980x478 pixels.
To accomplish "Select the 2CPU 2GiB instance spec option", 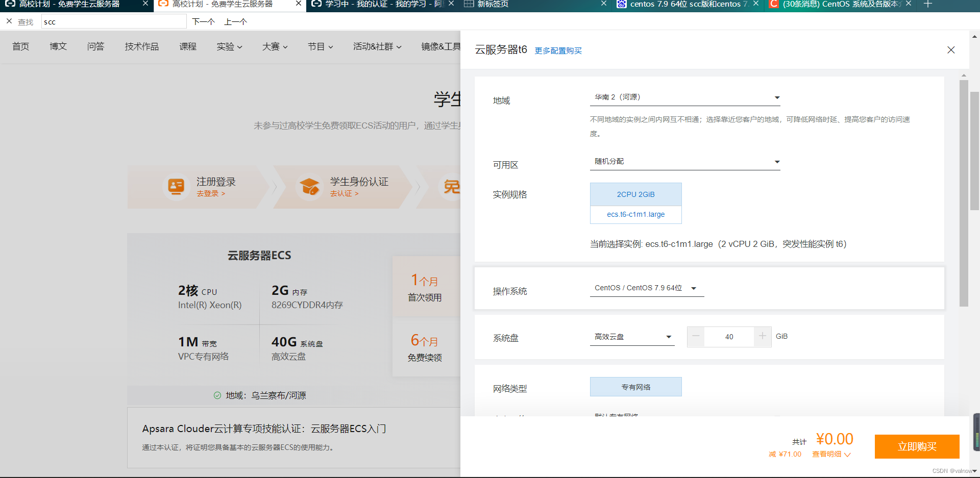I will [635, 194].
